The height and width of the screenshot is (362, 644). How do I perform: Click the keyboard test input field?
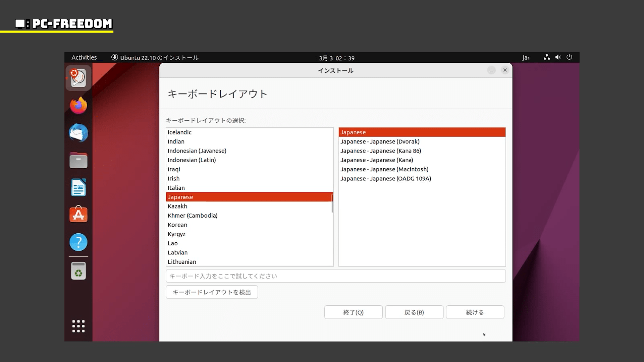pyautogui.click(x=335, y=276)
